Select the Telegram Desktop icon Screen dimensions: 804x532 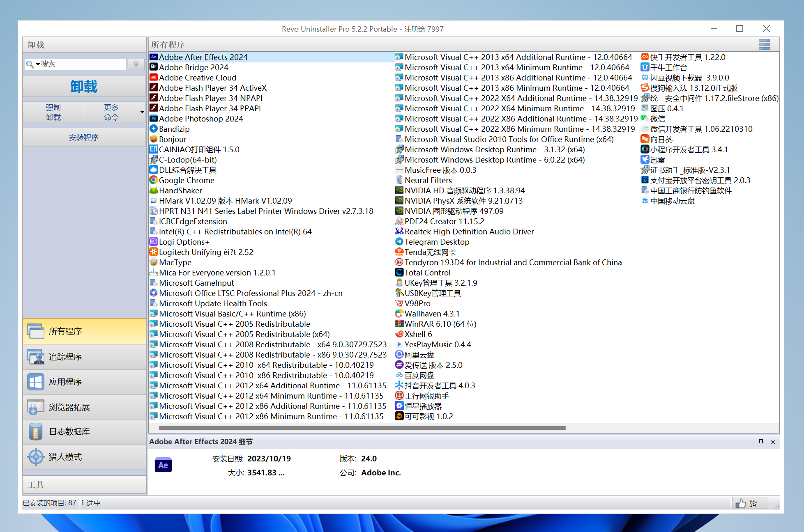[399, 242]
